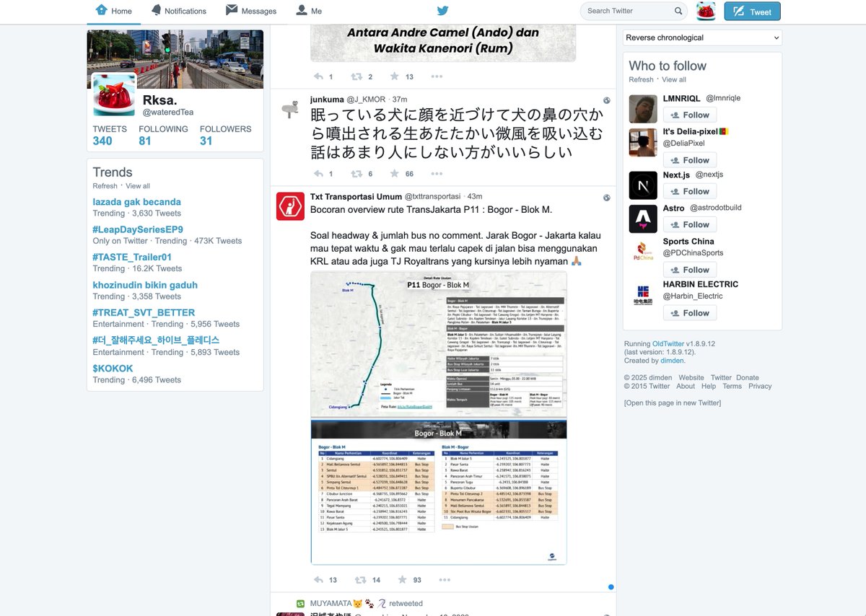Reply to the Antara Andre Camel tweet
This screenshot has height=616, width=866.
[x=319, y=76]
